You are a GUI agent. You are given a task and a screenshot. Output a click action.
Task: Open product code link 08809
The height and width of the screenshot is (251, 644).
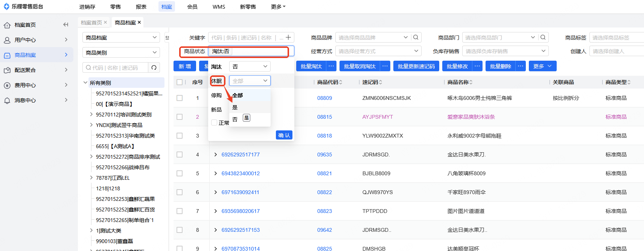click(324, 98)
